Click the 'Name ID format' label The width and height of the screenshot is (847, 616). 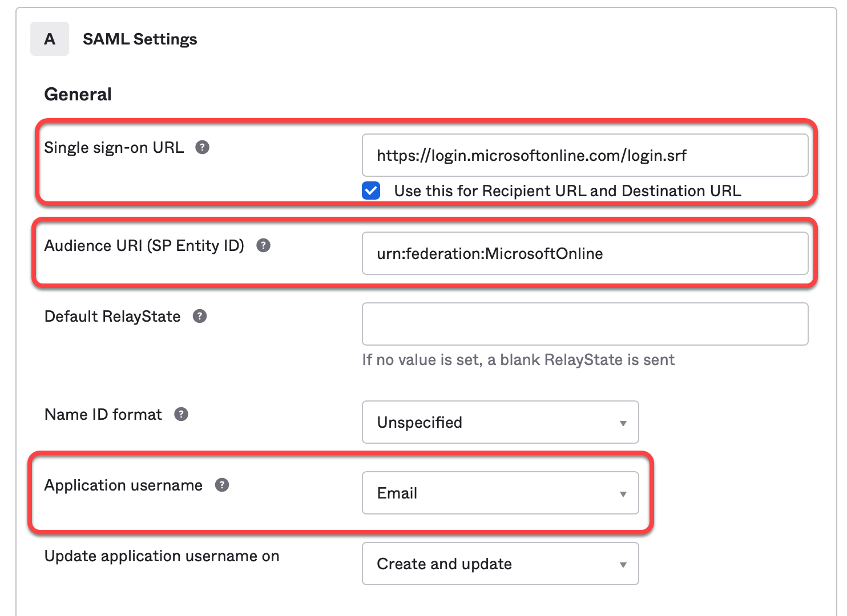click(x=103, y=415)
